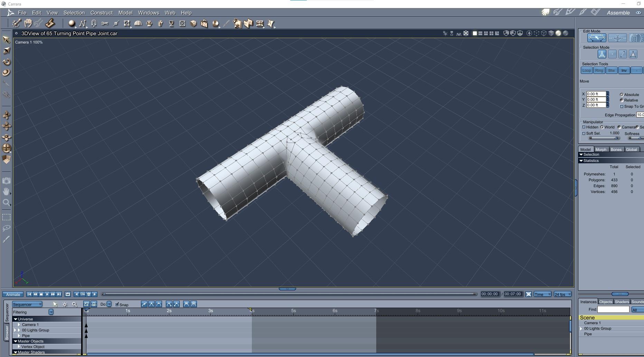Check the manipulator Hidden checkbox
This screenshot has width=644, height=357.
pos(584,127)
